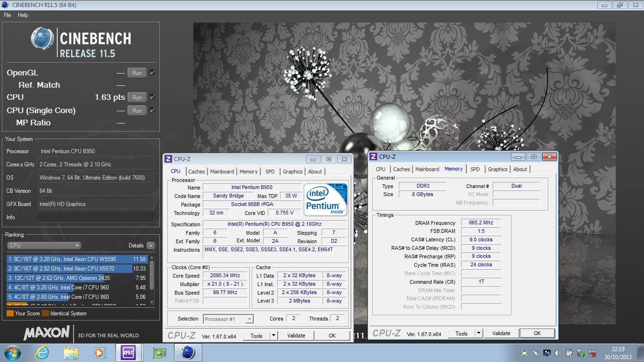Click the Tools button in the left CPU-Z window
The height and width of the screenshot is (362, 644).
coord(256,336)
